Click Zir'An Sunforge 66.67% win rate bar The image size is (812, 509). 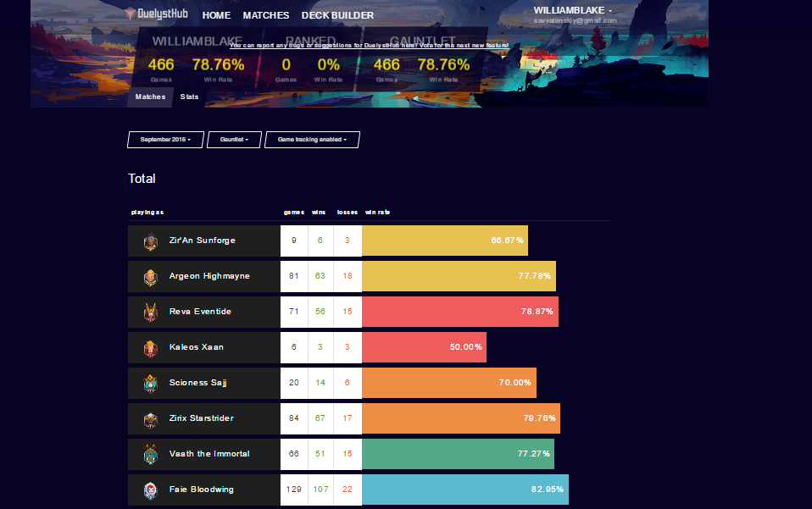(x=445, y=241)
